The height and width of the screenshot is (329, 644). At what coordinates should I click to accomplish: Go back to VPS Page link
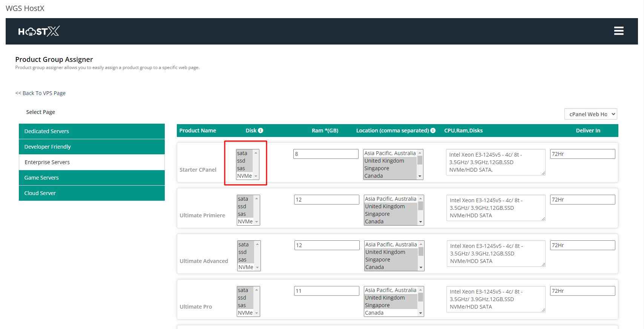pos(40,93)
